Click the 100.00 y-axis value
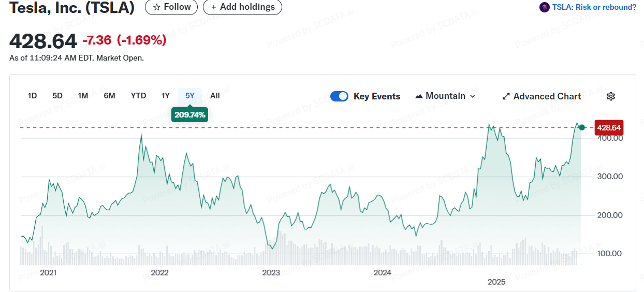The height and width of the screenshot is (292, 644). pos(609,253)
